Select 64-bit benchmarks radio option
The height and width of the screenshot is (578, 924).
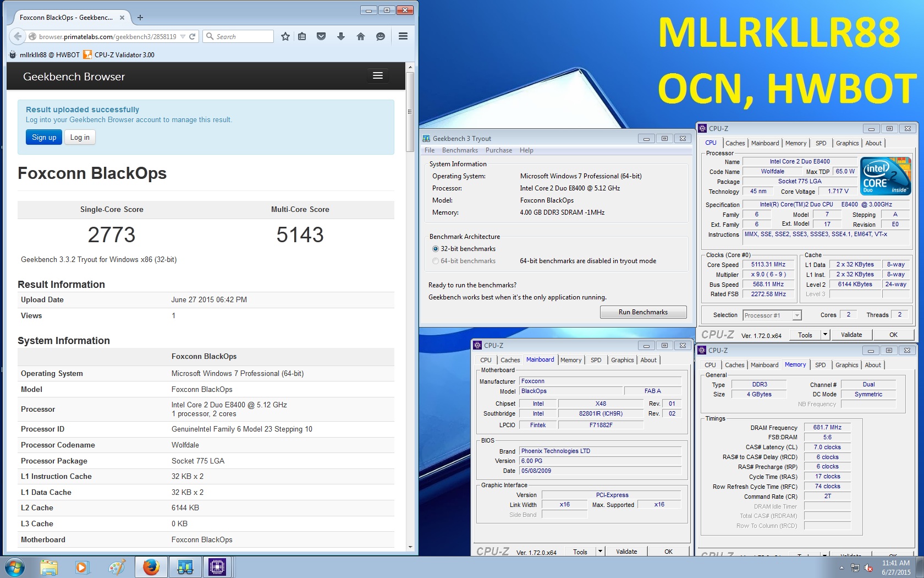[436, 261]
